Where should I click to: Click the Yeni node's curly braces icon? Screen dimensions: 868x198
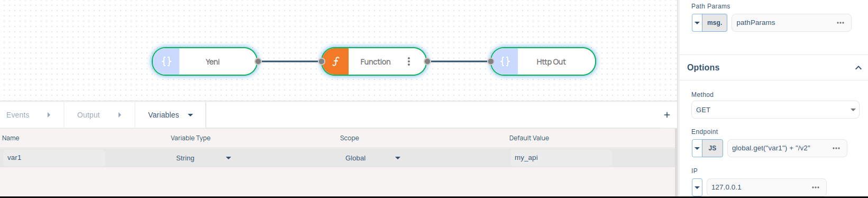pyautogui.click(x=166, y=61)
